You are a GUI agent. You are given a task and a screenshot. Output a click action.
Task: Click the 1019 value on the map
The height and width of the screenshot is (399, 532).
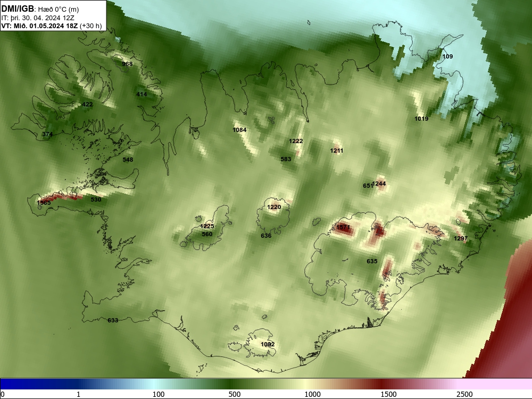click(x=421, y=119)
